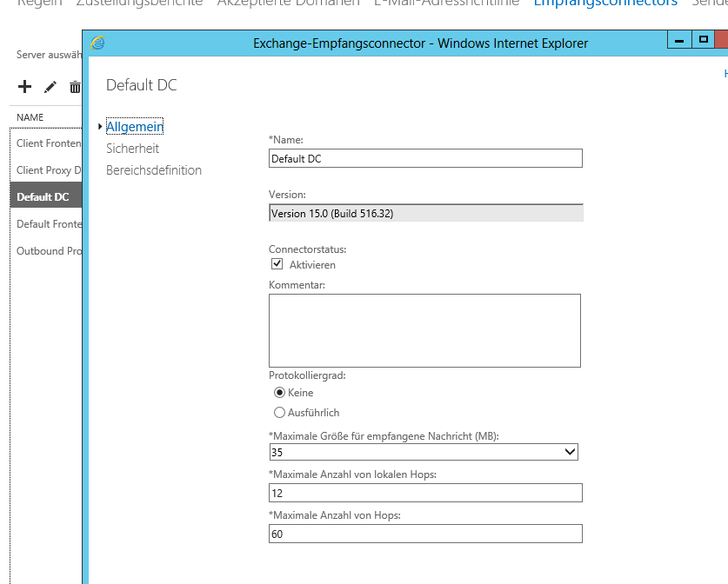Click the delete trash can icon

point(75,87)
